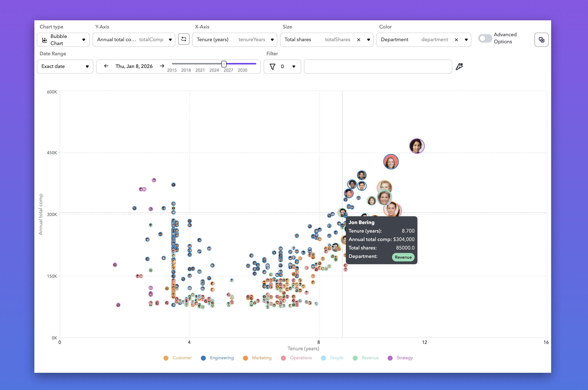The height and width of the screenshot is (390, 588).
Task: Open the Chart type dropdown
Action: (63, 40)
